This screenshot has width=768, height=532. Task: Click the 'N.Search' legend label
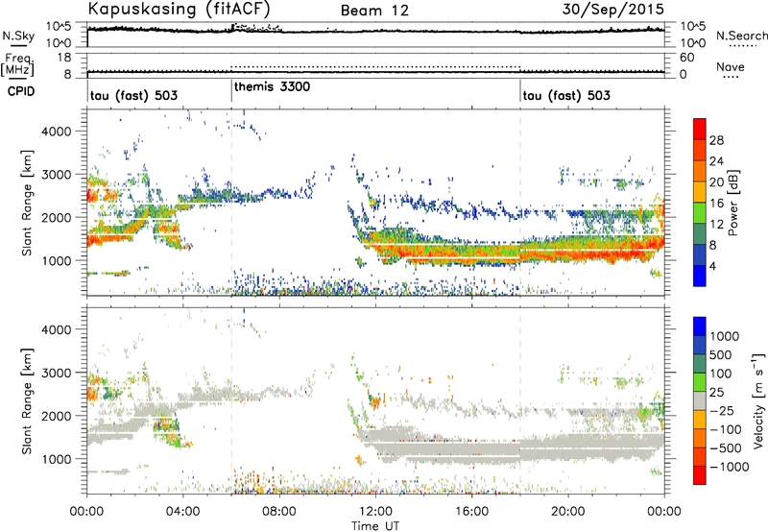(x=741, y=36)
